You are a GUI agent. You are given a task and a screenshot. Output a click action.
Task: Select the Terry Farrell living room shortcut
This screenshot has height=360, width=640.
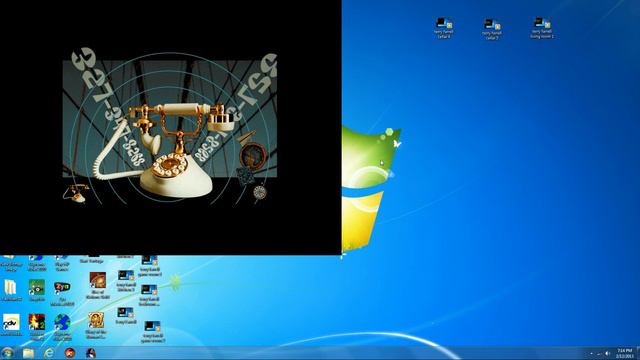coord(542,28)
